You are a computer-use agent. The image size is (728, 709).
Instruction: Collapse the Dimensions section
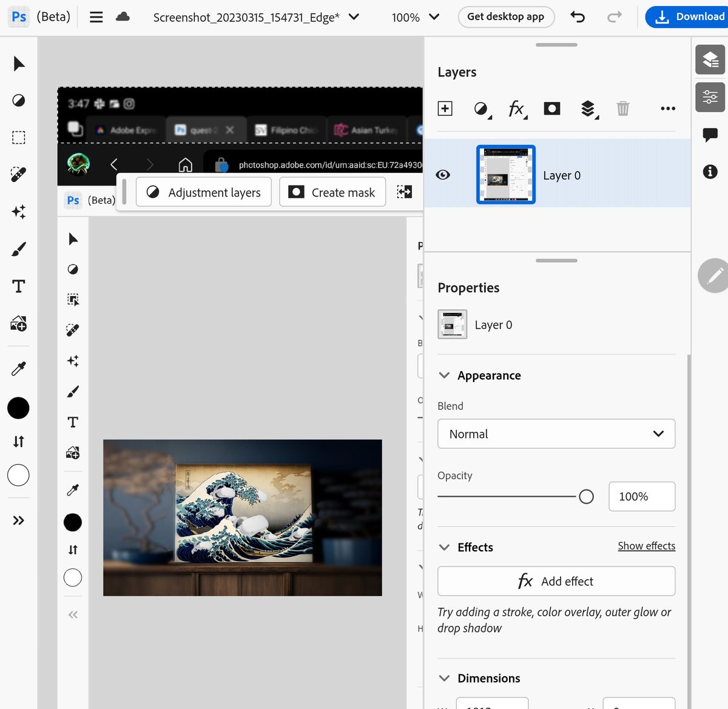click(x=444, y=678)
